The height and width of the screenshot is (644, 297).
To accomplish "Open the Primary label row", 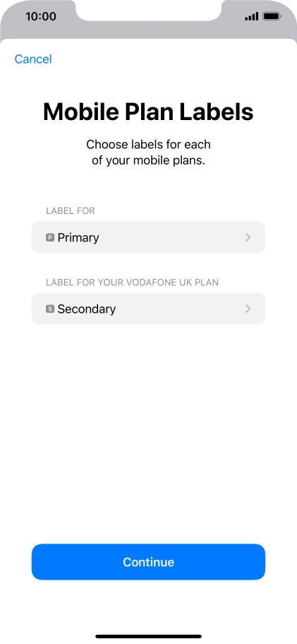I will 148,237.
